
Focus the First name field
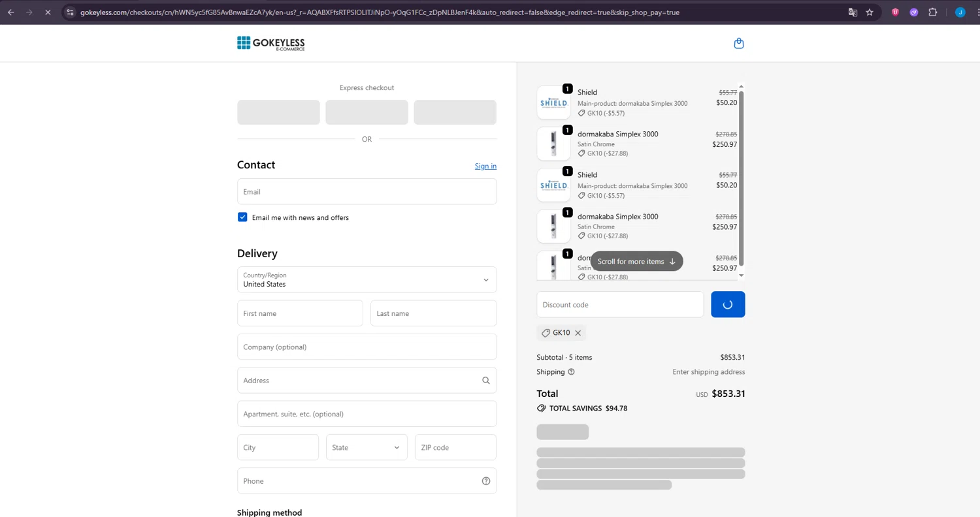pos(300,313)
